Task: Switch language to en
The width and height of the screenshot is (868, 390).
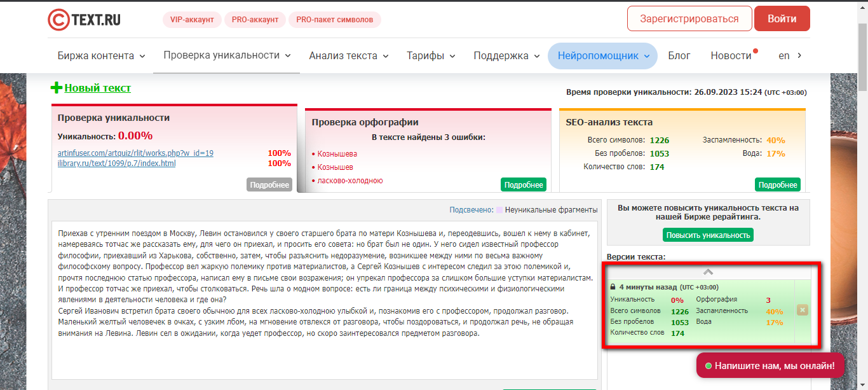Action: (x=784, y=55)
